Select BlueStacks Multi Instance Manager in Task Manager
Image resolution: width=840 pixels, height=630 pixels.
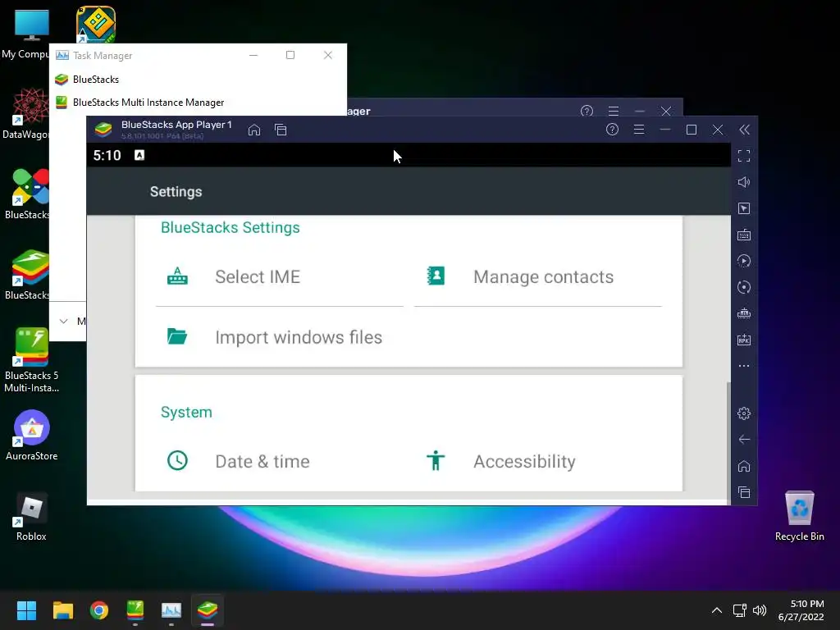click(199, 103)
